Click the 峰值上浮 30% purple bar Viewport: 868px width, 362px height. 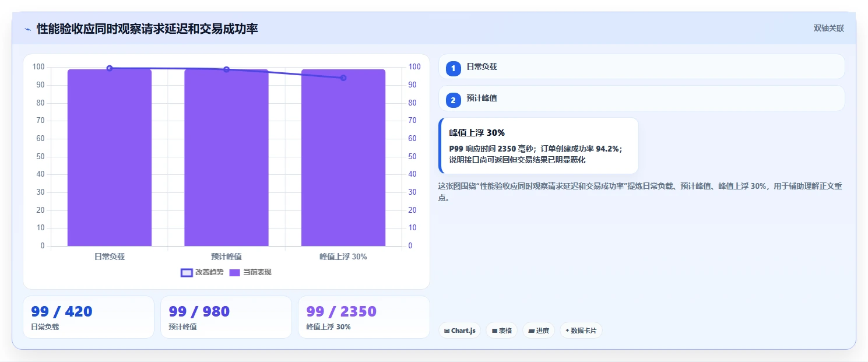343,157
